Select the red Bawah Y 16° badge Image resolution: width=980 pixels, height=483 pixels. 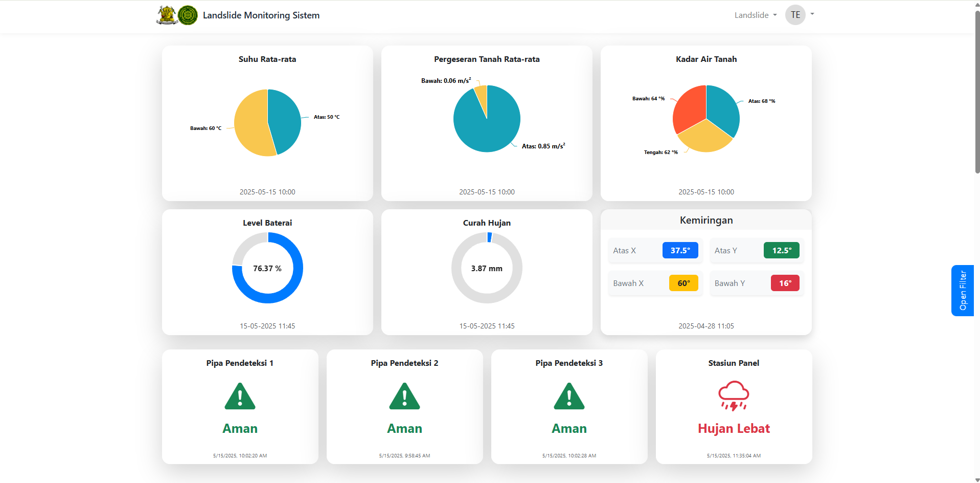(x=785, y=283)
